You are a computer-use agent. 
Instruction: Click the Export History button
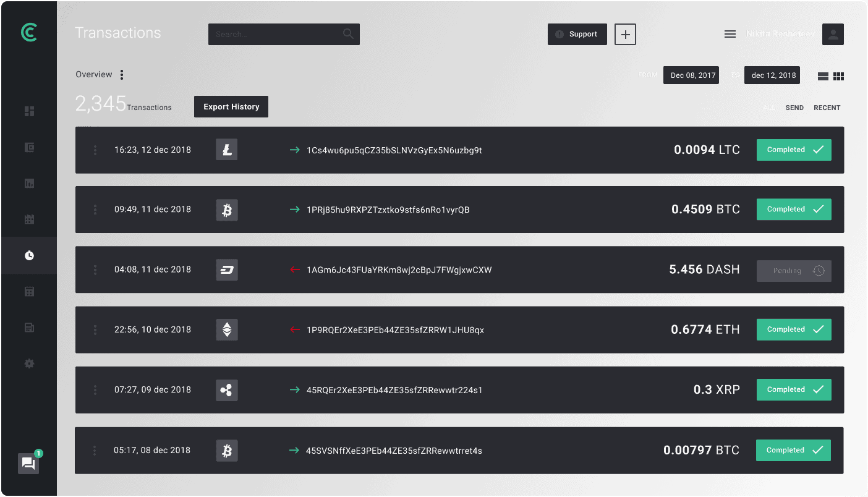231,107
